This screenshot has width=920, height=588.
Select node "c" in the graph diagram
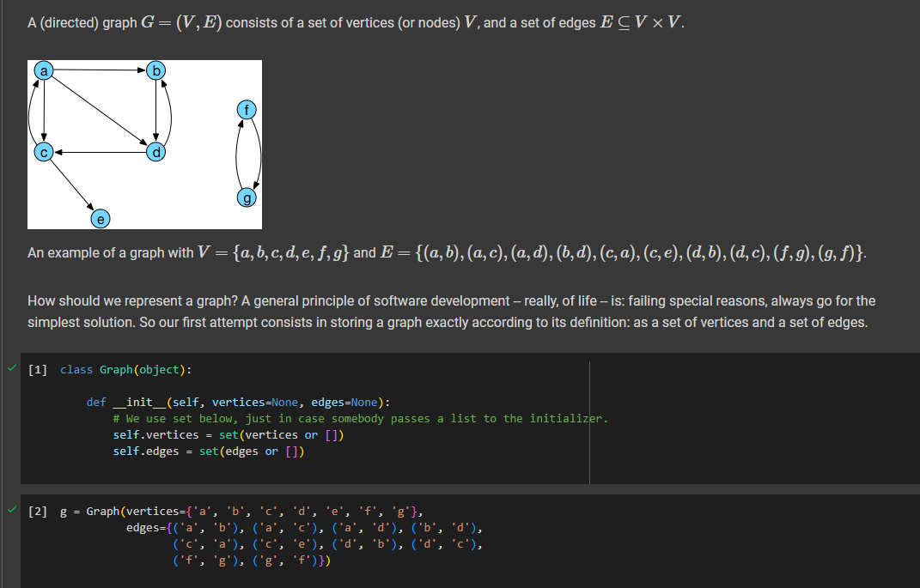tap(43, 152)
